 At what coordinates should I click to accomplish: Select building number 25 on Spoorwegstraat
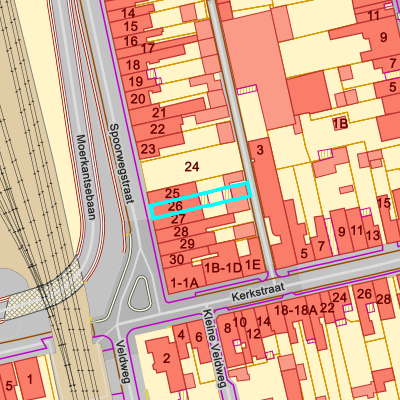[172, 193]
